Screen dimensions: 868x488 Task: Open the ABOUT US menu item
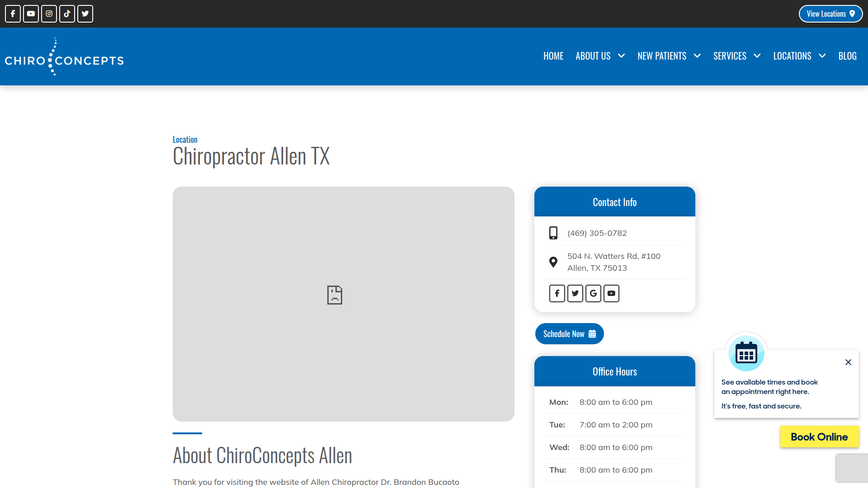coord(593,56)
